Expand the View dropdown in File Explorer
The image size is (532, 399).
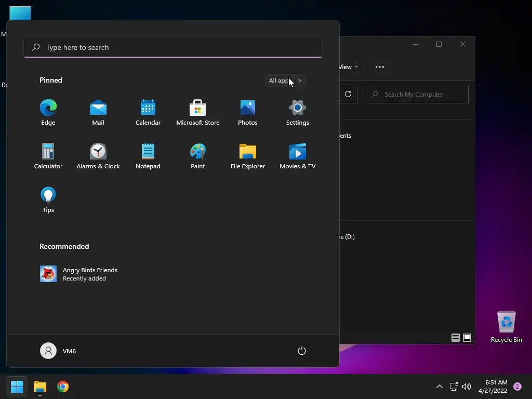click(x=348, y=67)
